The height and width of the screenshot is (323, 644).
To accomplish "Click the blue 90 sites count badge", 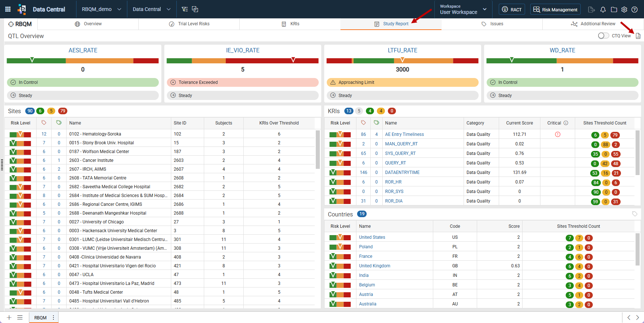I will point(30,111).
